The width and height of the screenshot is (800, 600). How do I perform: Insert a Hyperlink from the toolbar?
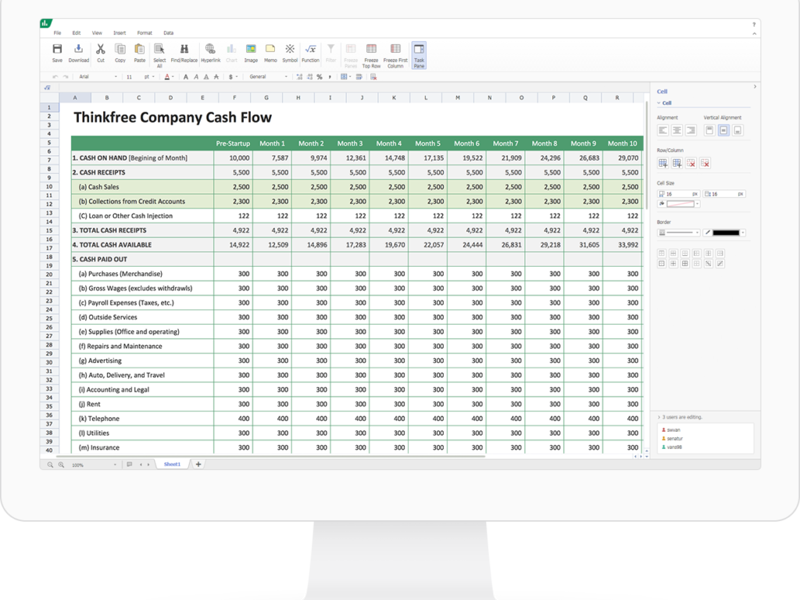tap(211, 49)
